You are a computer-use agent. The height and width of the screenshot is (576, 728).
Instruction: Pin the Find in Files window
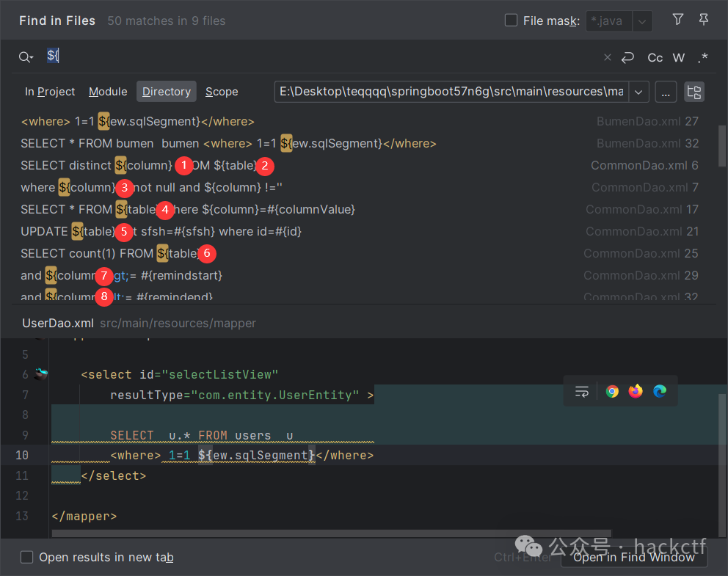pos(704,20)
